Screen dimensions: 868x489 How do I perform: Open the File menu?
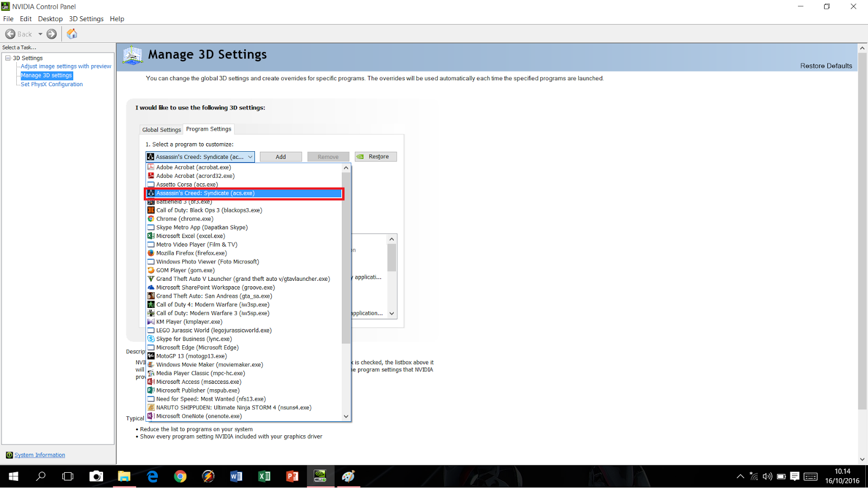8,19
